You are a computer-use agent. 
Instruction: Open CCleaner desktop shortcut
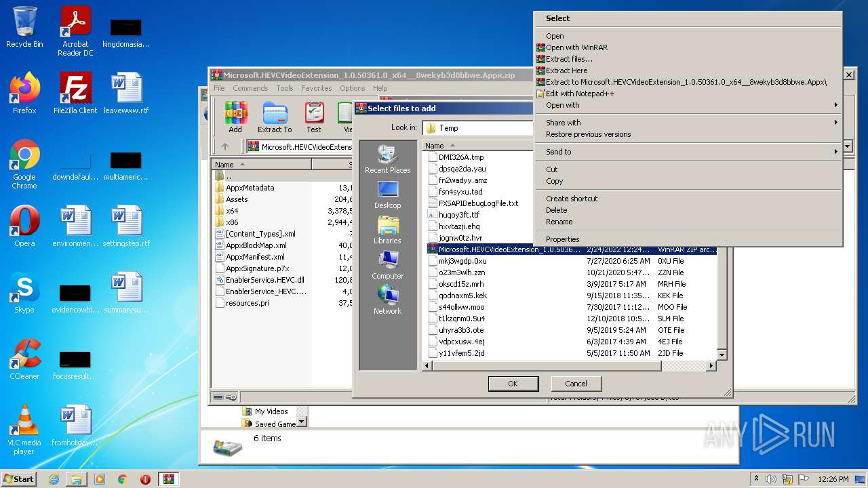tap(24, 359)
